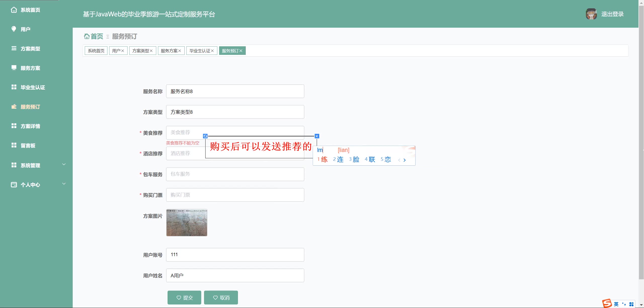644x308 pixels.
Task: Close the 服务方案 tab with its X
Action: click(180, 51)
